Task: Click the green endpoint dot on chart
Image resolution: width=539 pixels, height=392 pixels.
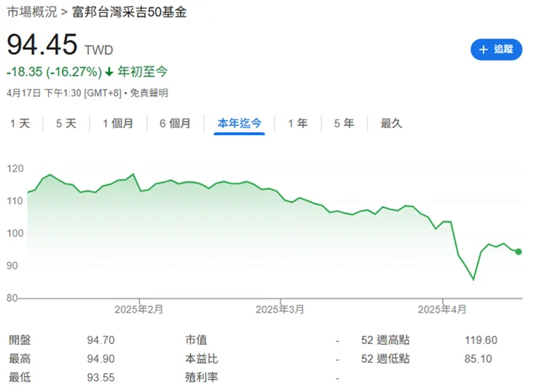Action: (519, 251)
